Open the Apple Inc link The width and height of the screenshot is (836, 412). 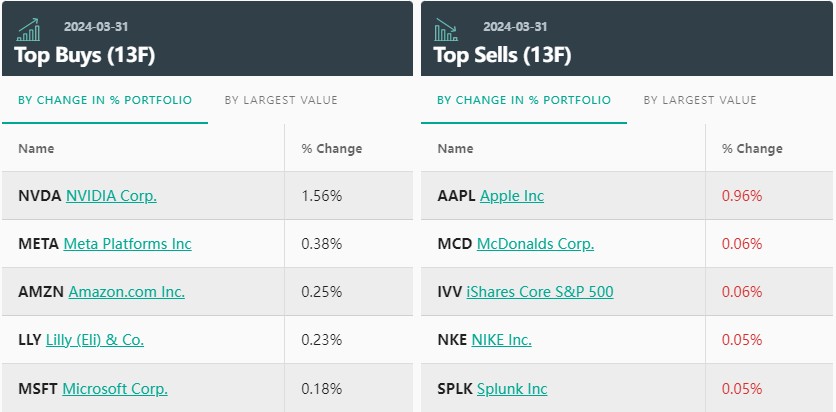pos(512,196)
